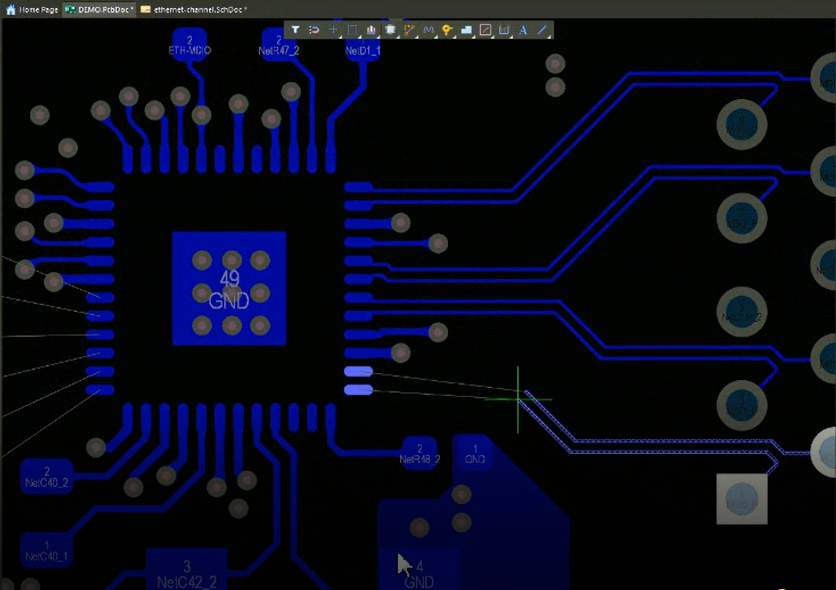Select the interactive routing tool

(x=410, y=30)
